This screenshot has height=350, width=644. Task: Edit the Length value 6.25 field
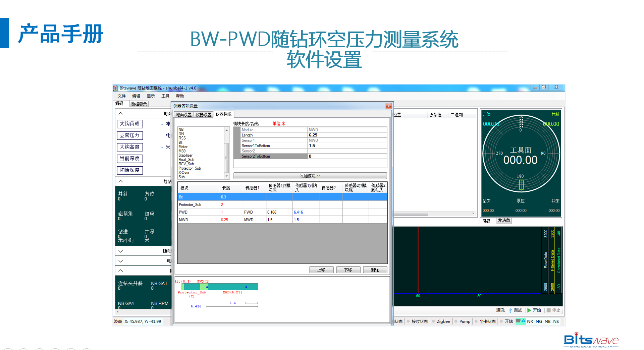(347, 135)
